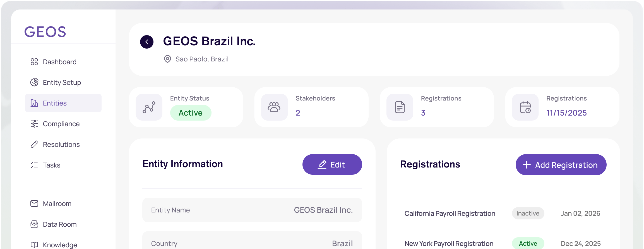Click the Active badge under Entity Status

191,113
